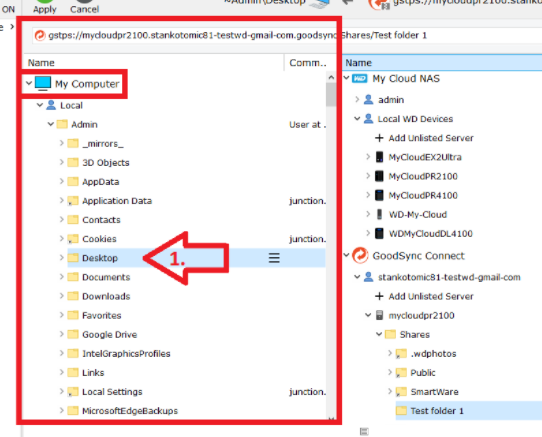Viewport: 542px width, 437px height.
Task: Select the MyCloudEX2Ultra device icon
Action: point(379,157)
